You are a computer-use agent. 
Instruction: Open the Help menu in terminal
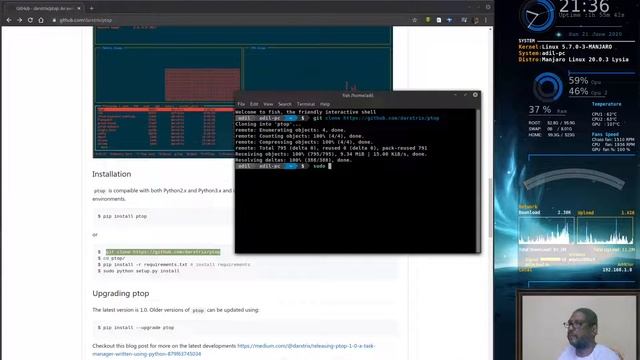[x=325, y=104]
